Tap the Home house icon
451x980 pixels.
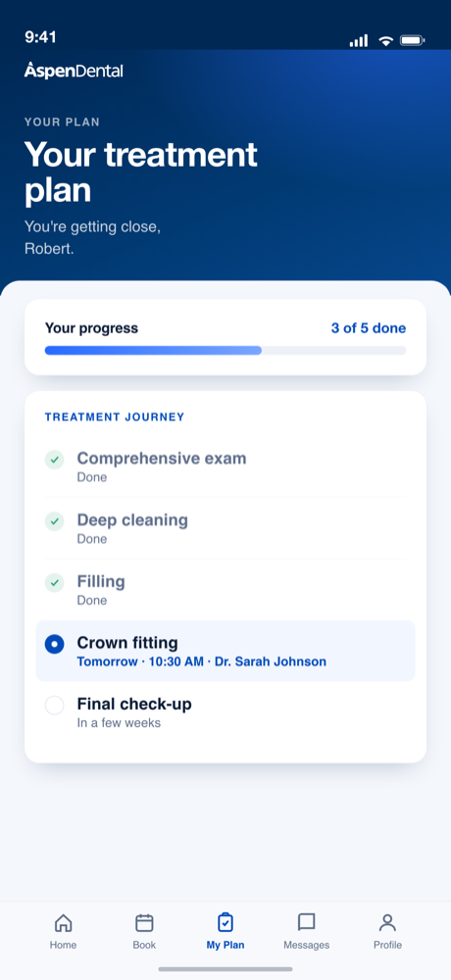63,922
